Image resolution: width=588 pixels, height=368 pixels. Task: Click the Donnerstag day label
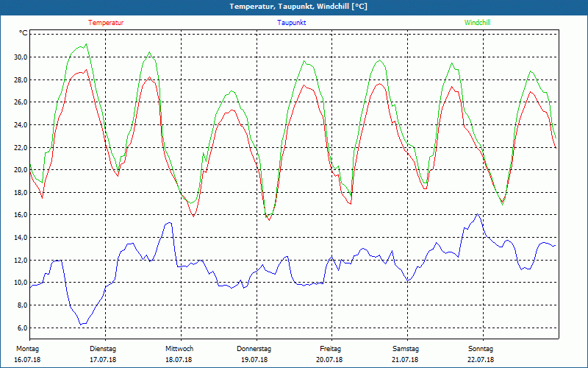254,349
